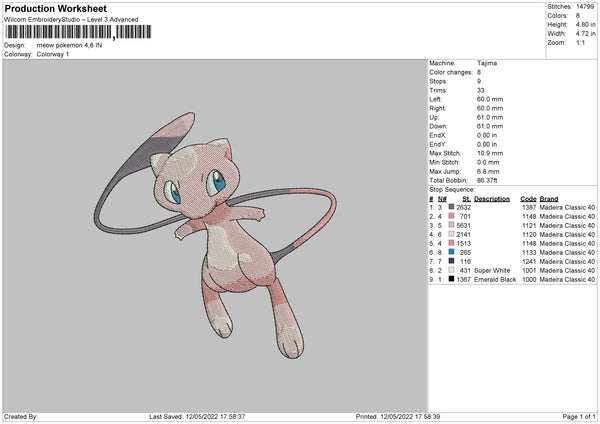Click thread code '1241' in the stop list
The image size is (600, 424).
(529, 261)
